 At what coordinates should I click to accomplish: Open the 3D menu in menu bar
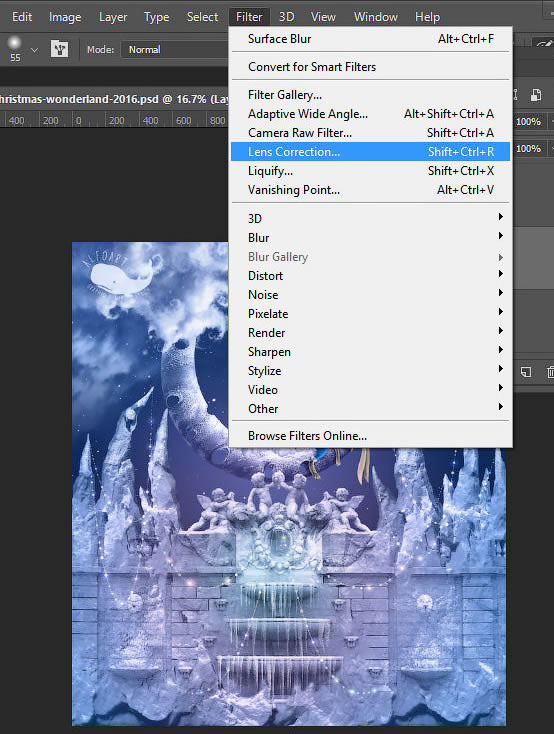tap(287, 17)
